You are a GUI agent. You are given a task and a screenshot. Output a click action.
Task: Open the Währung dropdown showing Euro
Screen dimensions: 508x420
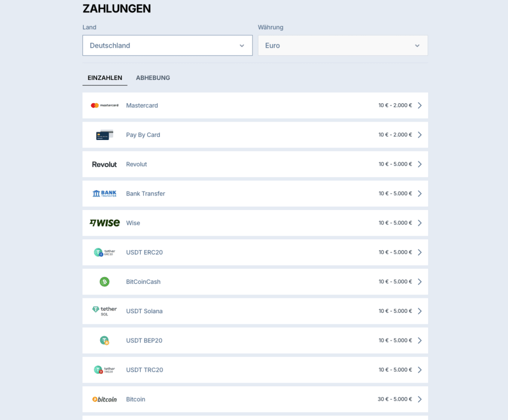[342, 46]
